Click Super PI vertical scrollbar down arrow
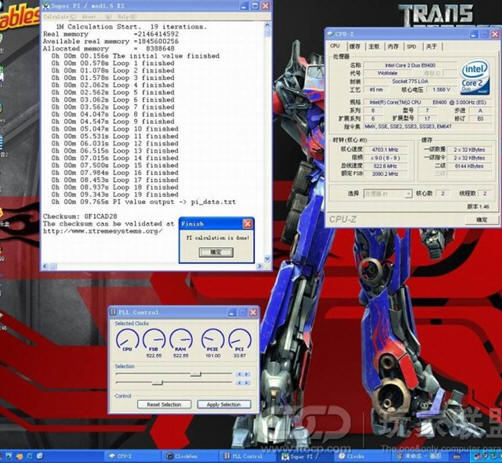The image size is (502, 463). coord(267,259)
